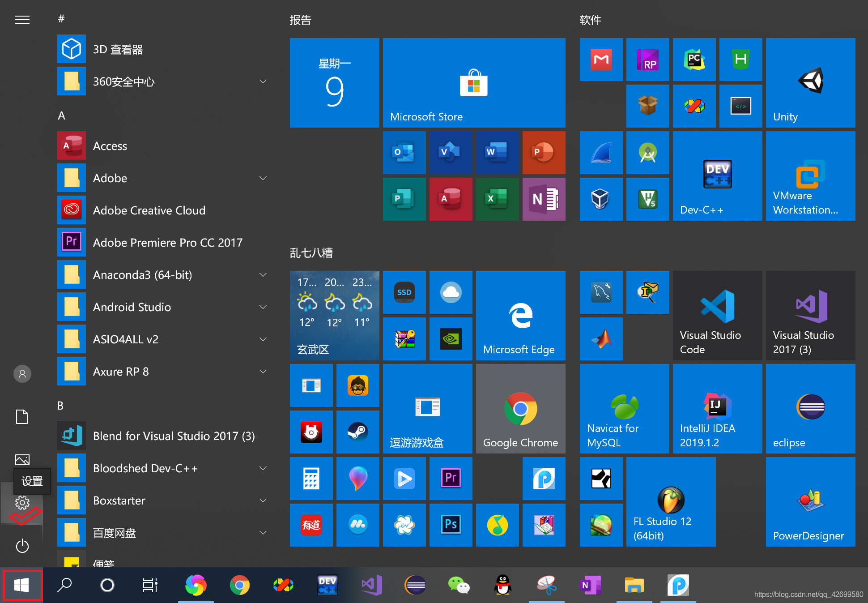Click the Windows Start button on taskbar
The width and height of the screenshot is (868, 603).
[x=22, y=585]
